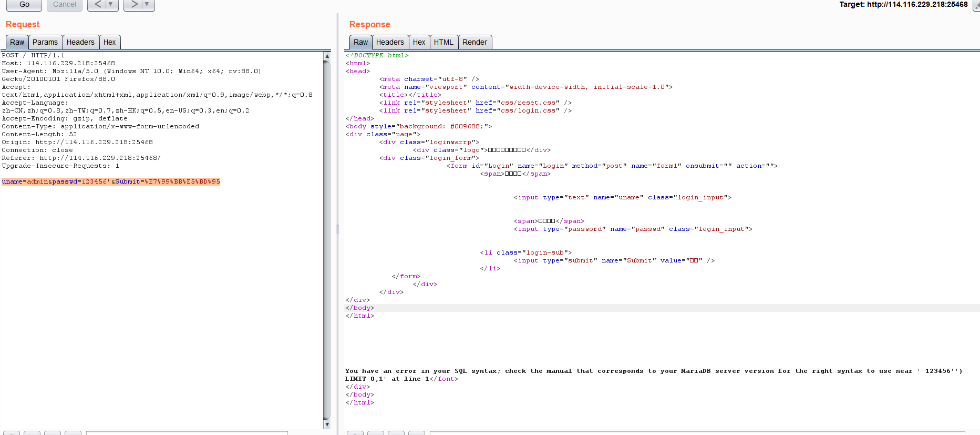The height and width of the screenshot is (435, 980).
Task: Click the body style background line in response
Action: [419, 126]
